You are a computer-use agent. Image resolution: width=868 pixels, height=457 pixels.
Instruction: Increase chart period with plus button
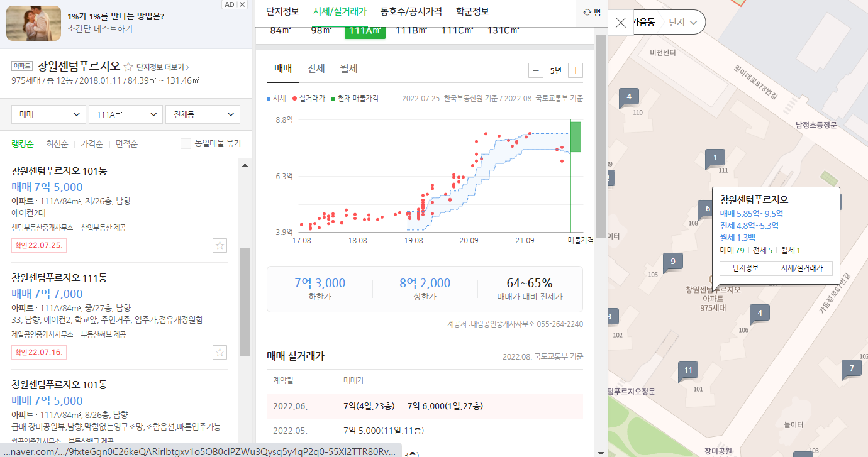click(575, 70)
